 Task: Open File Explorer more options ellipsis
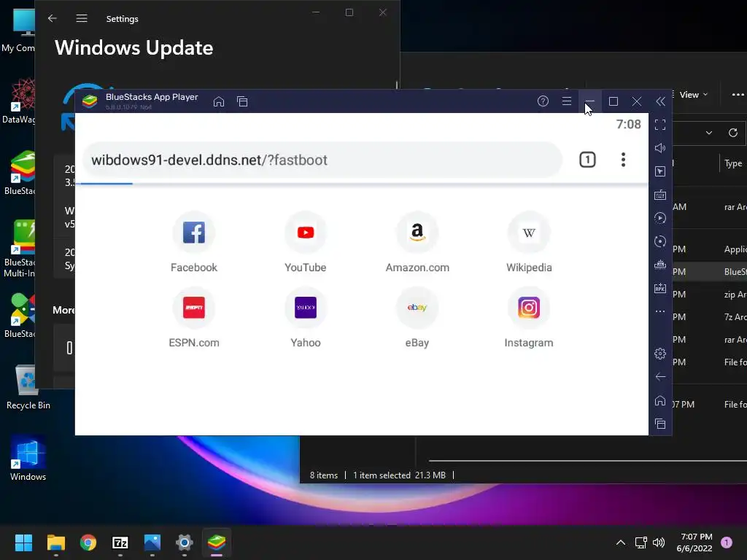738,95
